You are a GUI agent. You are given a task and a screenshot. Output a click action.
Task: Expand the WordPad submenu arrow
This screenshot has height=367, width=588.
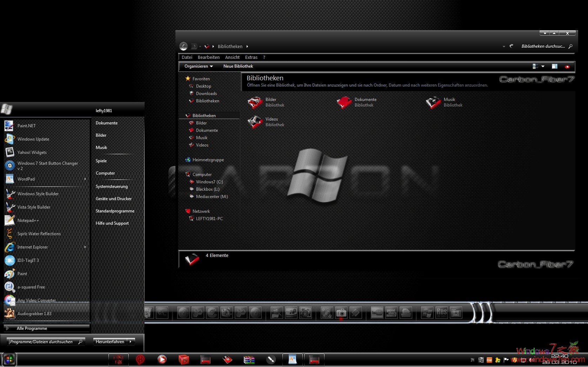[x=85, y=179]
